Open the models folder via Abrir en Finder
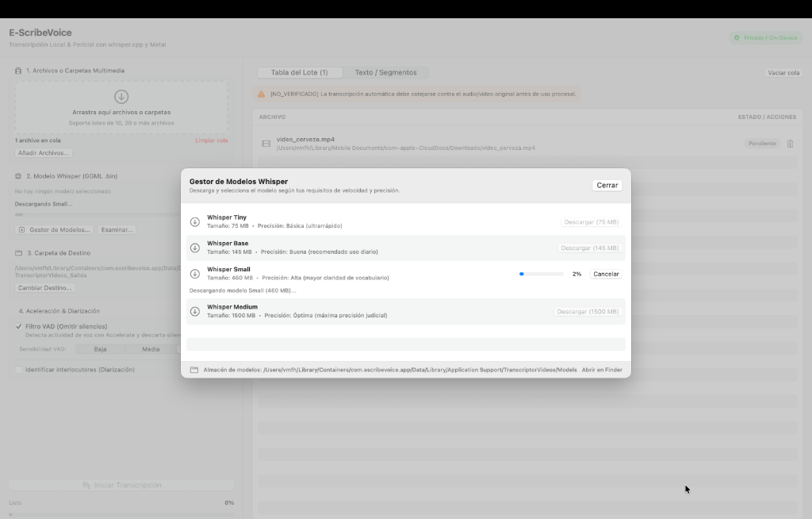This screenshot has width=812, height=519. click(602, 370)
